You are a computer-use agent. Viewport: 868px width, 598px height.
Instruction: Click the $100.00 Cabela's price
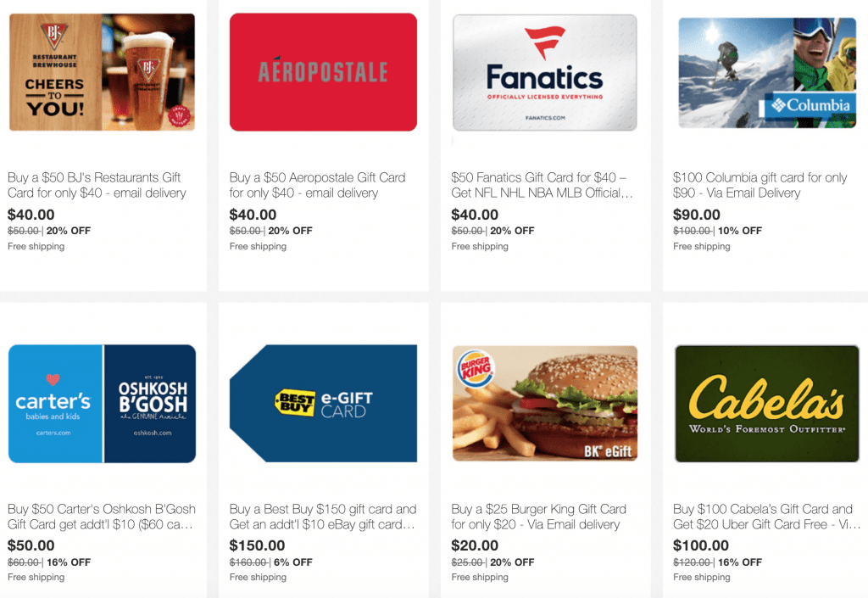701,545
